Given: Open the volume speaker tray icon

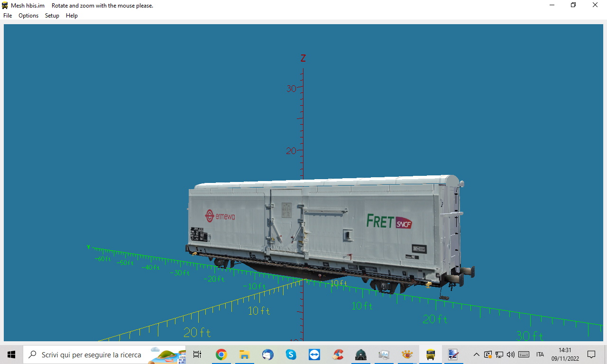Looking at the screenshot, I should tap(510, 355).
